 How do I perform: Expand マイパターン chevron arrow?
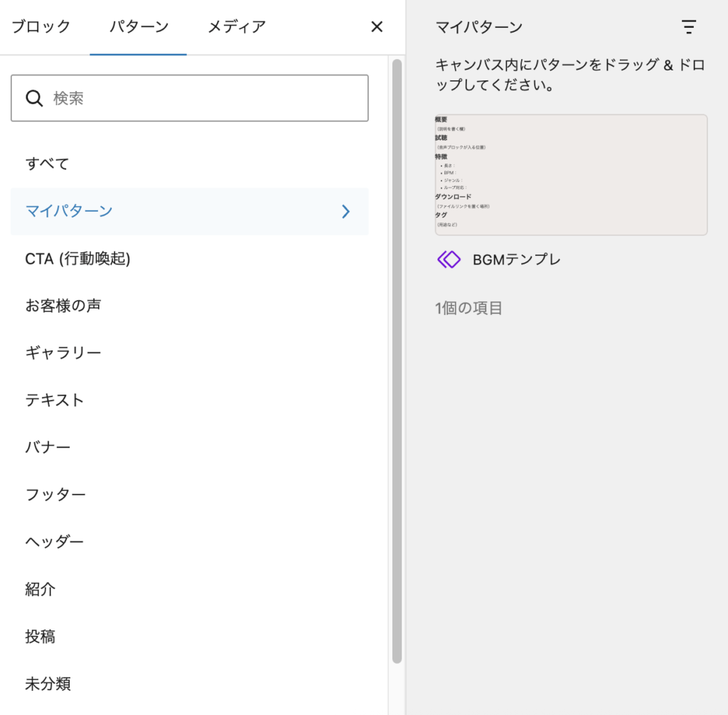346,211
